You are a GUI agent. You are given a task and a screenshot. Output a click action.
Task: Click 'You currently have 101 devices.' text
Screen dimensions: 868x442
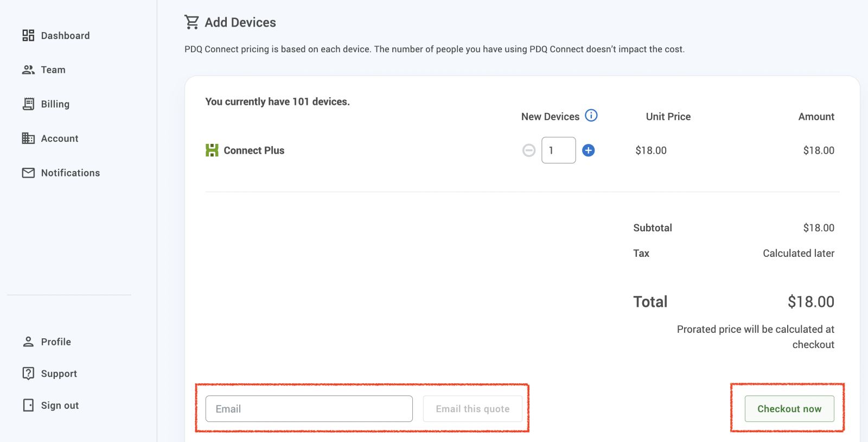click(x=277, y=102)
